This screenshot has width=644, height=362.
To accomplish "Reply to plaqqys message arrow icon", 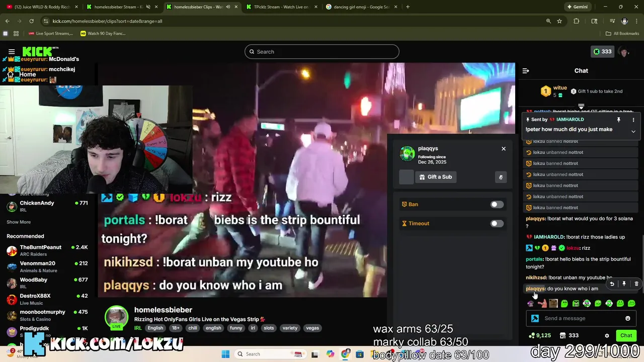I will 612,284.
